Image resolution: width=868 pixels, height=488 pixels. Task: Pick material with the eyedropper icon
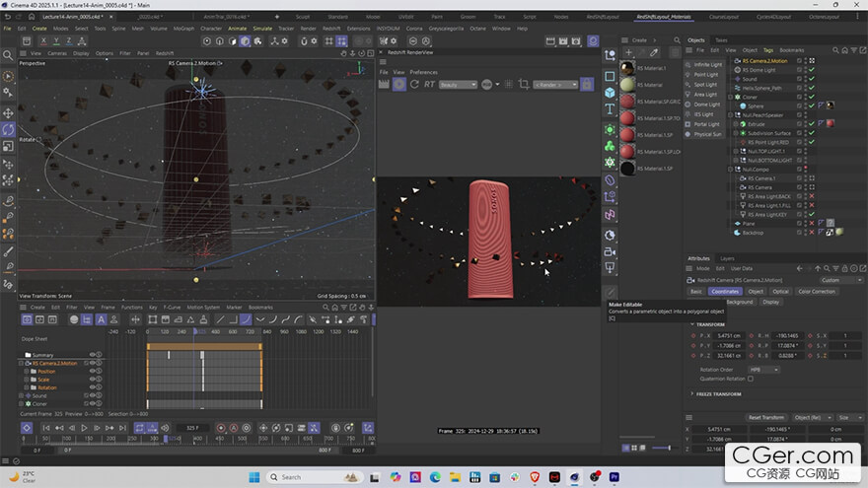click(654, 52)
